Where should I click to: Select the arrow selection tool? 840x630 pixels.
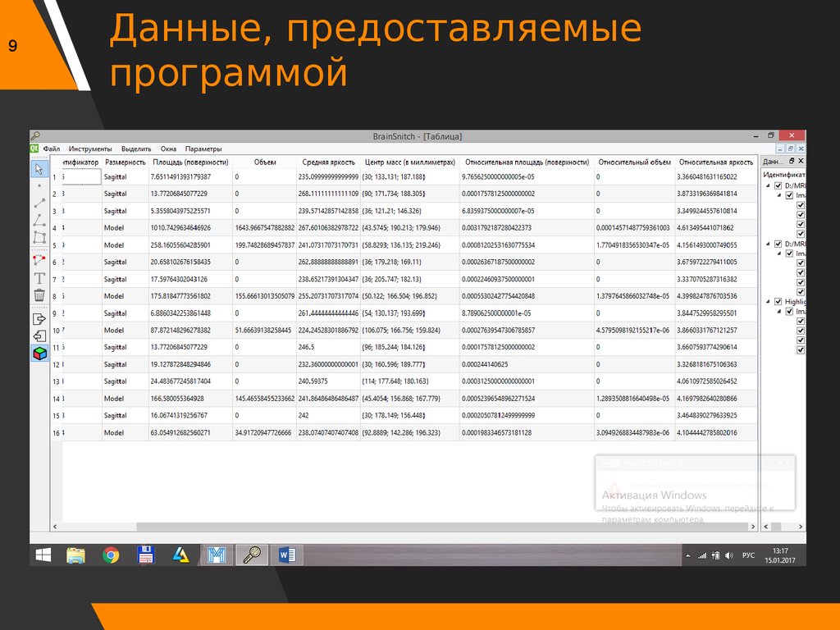39,168
